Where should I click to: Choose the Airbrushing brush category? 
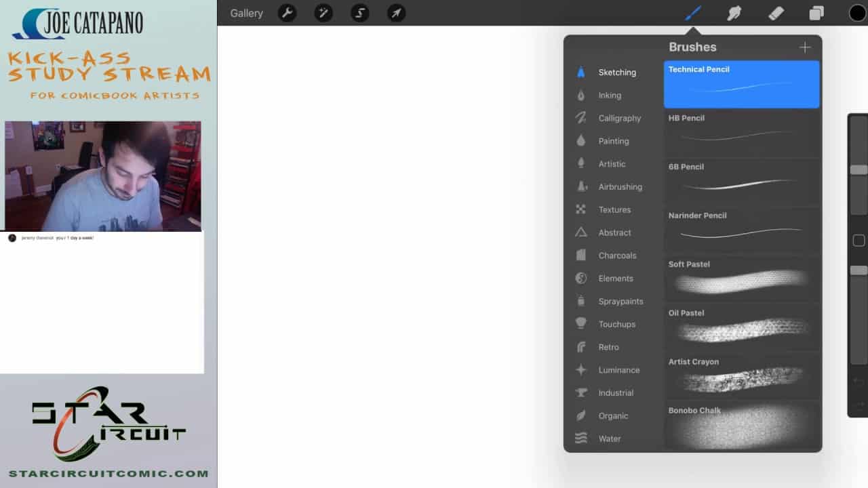tap(619, 187)
